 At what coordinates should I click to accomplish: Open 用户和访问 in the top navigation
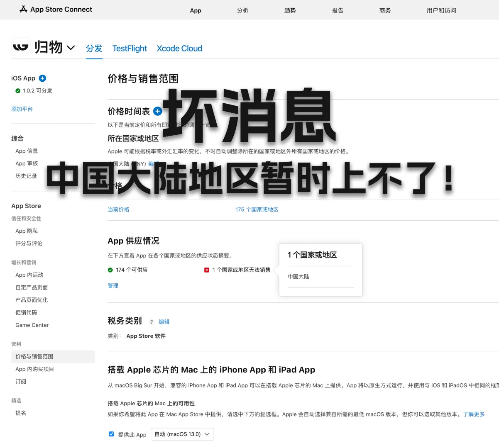point(441,10)
